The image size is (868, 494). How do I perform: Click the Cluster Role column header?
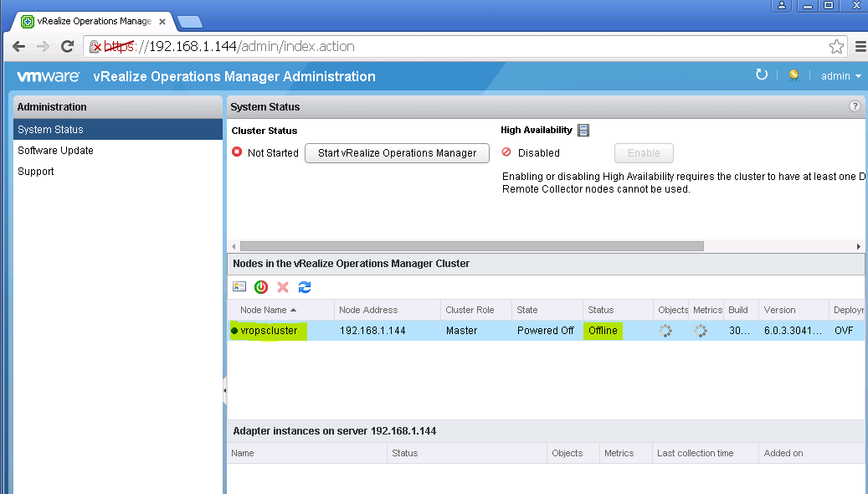(x=476, y=310)
